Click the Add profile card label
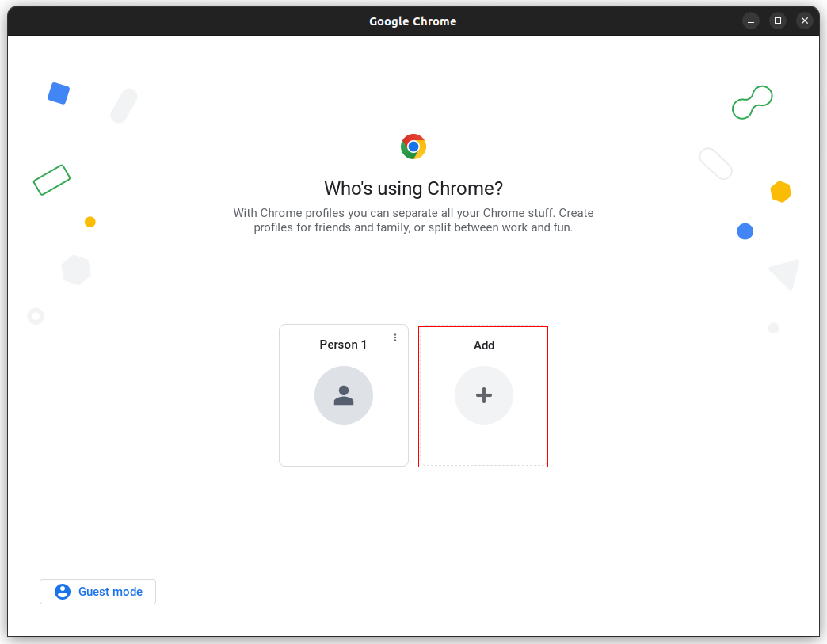Viewport: 827px width, 644px height. [x=484, y=345]
